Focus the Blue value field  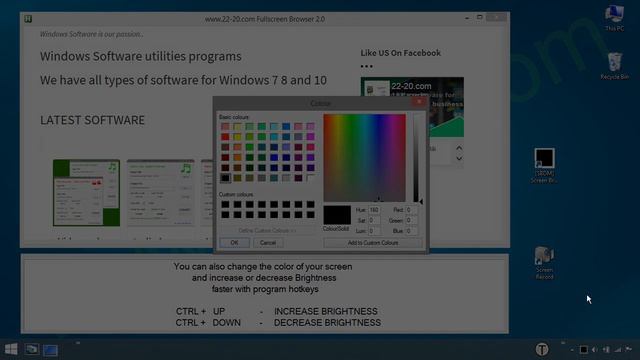tap(411, 231)
